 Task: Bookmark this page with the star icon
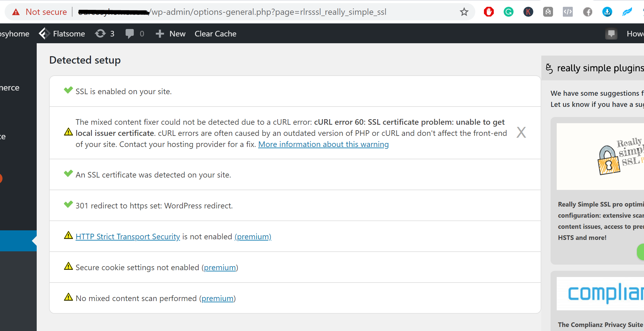tap(464, 12)
